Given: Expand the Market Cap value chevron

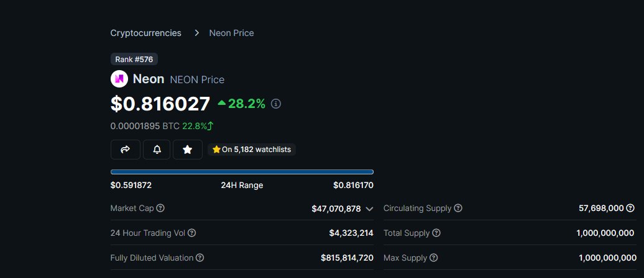Looking at the screenshot, I should coord(369,209).
